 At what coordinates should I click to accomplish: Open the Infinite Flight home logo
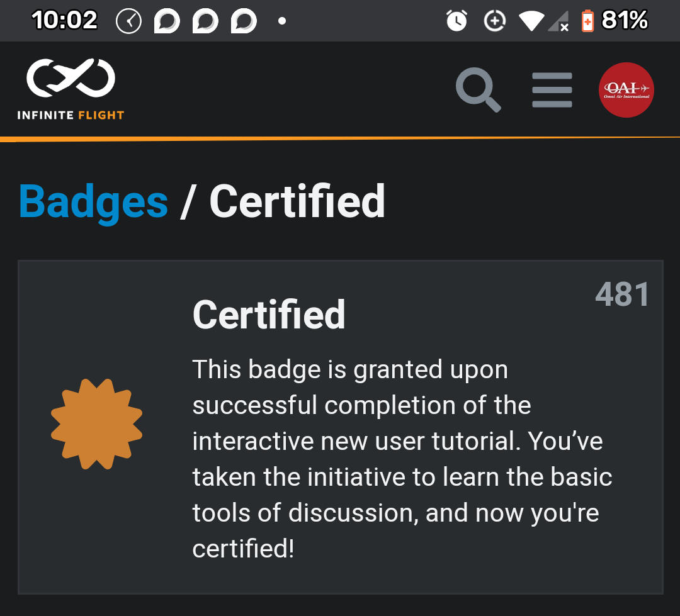pyautogui.click(x=71, y=89)
